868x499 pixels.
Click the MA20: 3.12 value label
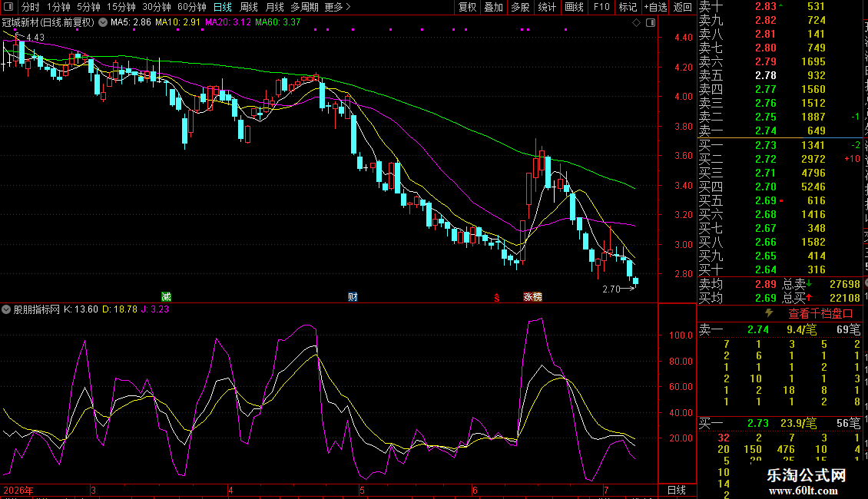tap(227, 22)
